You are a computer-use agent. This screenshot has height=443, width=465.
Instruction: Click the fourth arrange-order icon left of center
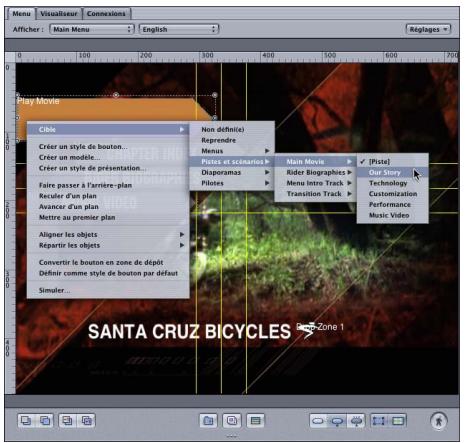coord(87,421)
